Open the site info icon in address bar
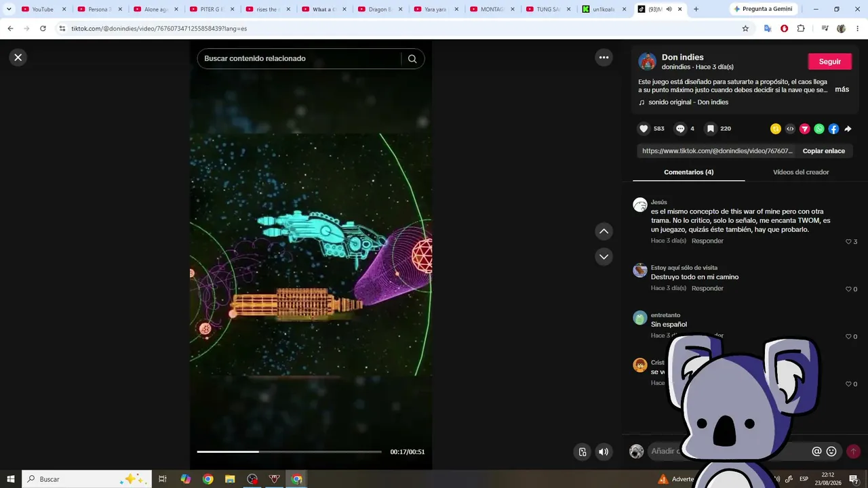 tap(62, 28)
